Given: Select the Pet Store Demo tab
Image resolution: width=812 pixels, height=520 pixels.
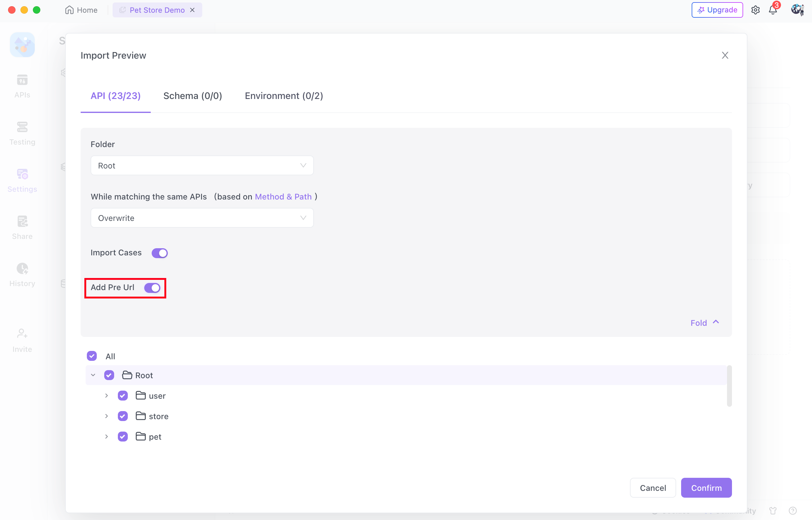Looking at the screenshot, I should [157, 10].
